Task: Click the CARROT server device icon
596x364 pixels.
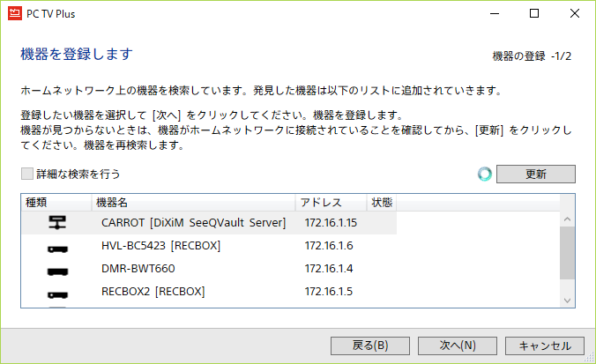Action: [x=57, y=223]
